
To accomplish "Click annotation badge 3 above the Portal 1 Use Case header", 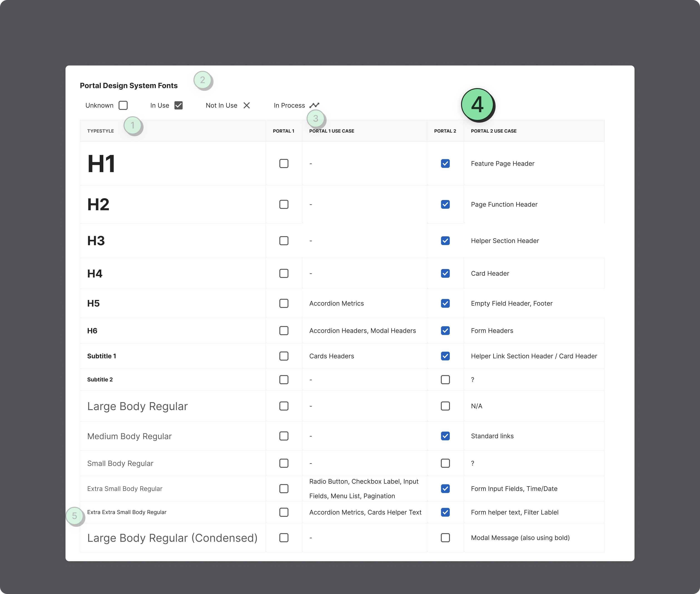I will [316, 118].
